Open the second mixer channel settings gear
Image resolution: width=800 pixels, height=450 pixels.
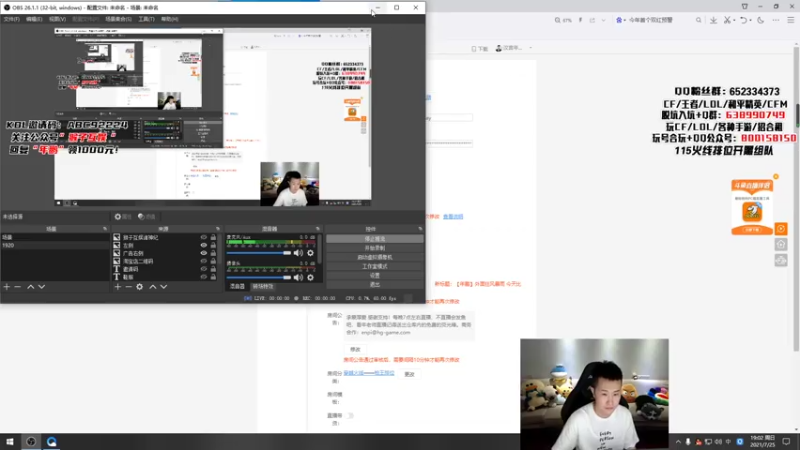point(310,278)
